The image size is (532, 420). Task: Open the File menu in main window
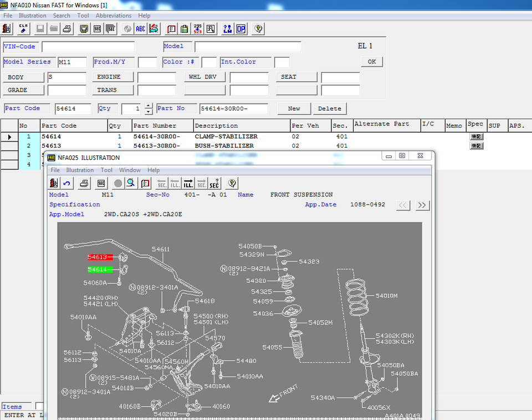tap(8, 16)
